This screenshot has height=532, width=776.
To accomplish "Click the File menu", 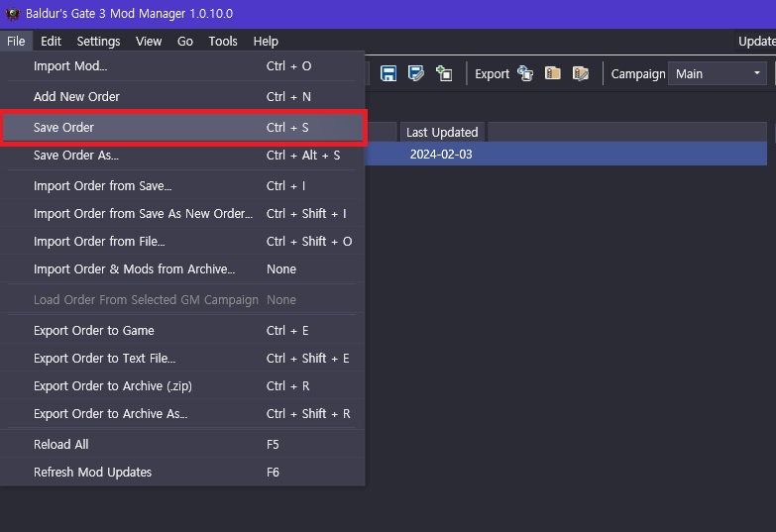I will [16, 41].
